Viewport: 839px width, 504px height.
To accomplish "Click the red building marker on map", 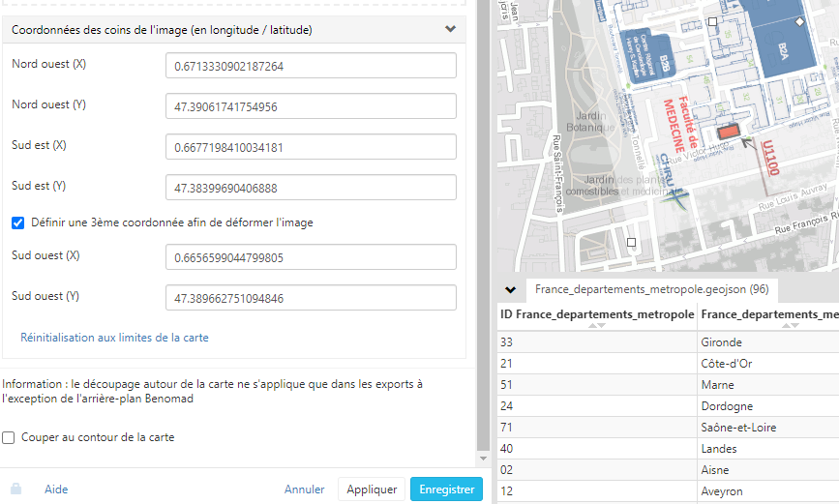I will pyautogui.click(x=729, y=132).
